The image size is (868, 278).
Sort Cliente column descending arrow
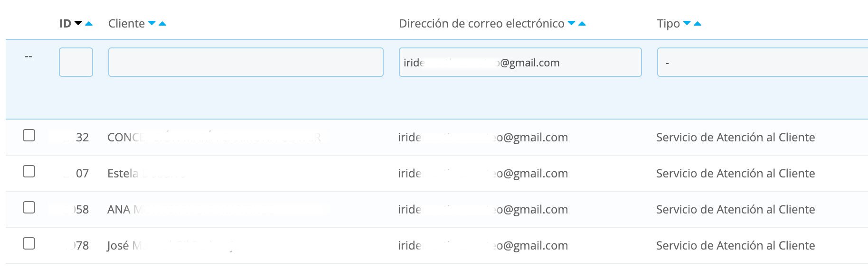pyautogui.click(x=152, y=23)
